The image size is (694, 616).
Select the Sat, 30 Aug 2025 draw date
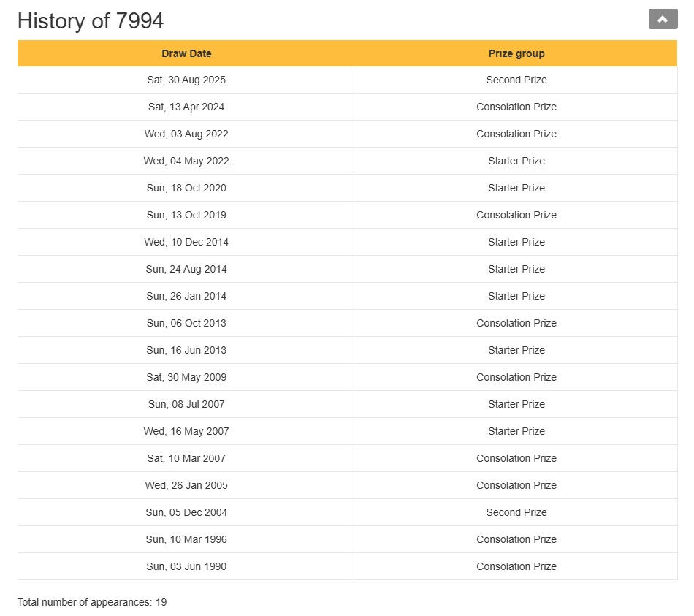coord(186,80)
